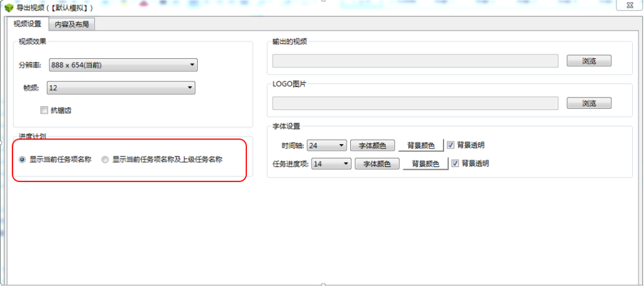Select 显示当前任务项名称 radio option

pyautogui.click(x=22, y=160)
